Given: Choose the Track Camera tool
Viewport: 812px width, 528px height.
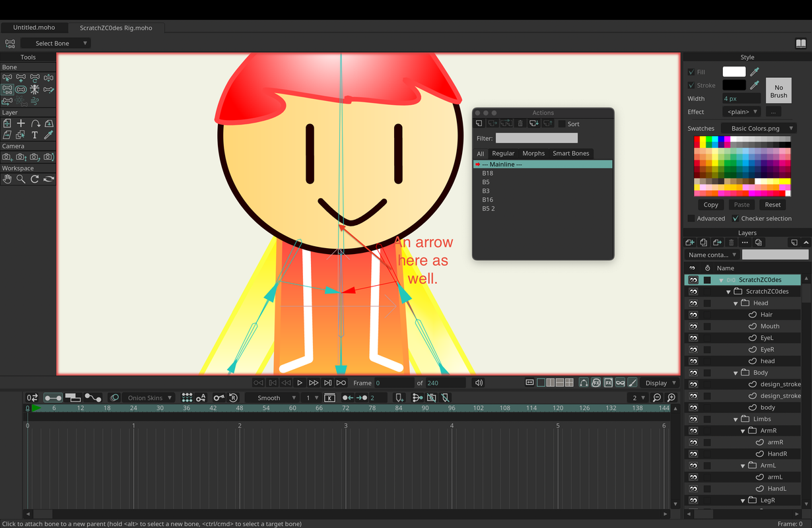Looking at the screenshot, I should point(7,157).
